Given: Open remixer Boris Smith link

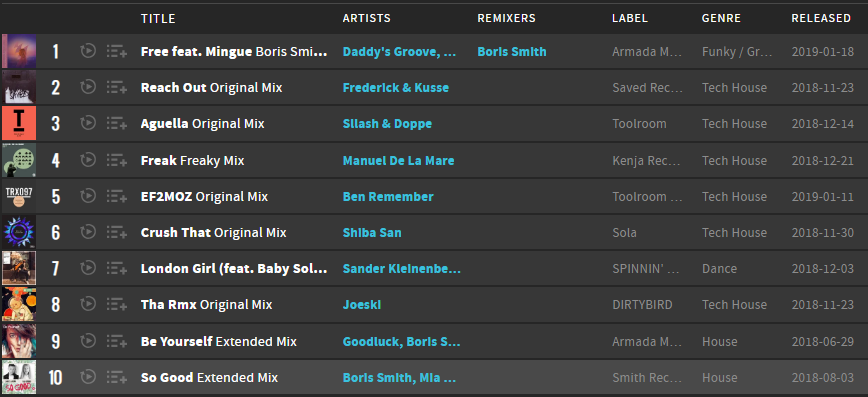Looking at the screenshot, I should coord(512,51).
